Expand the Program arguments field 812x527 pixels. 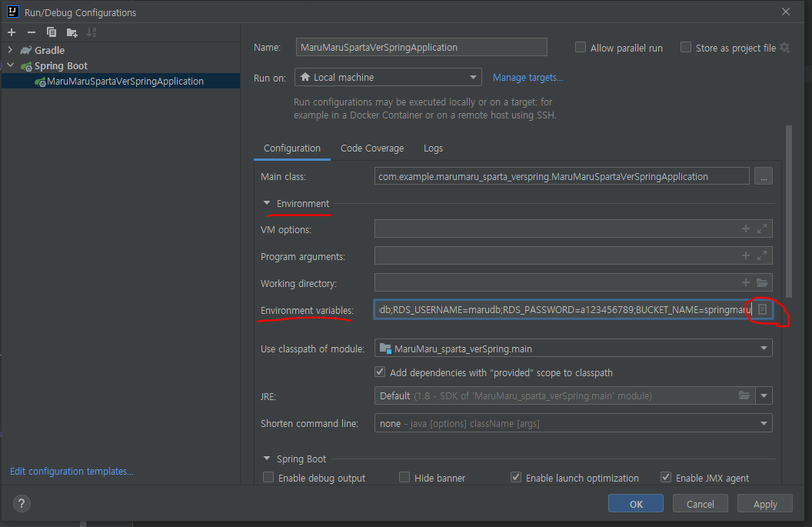[762, 255]
